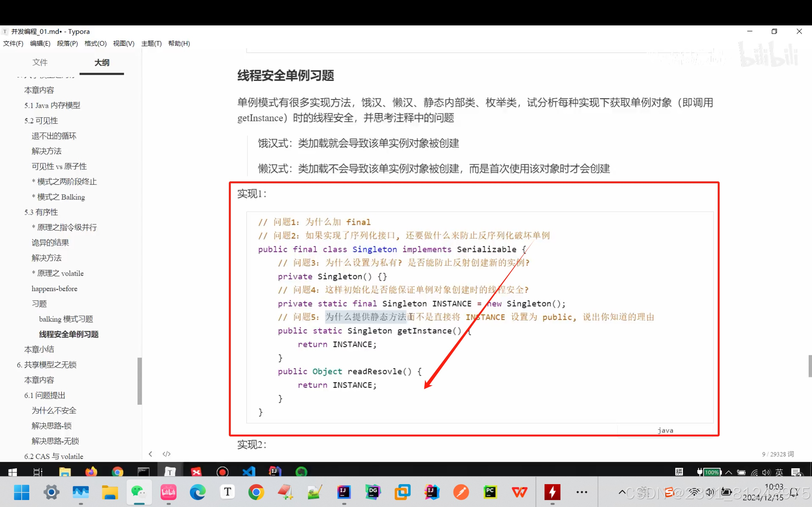Click the 实现2: paragraph text

coord(252,445)
